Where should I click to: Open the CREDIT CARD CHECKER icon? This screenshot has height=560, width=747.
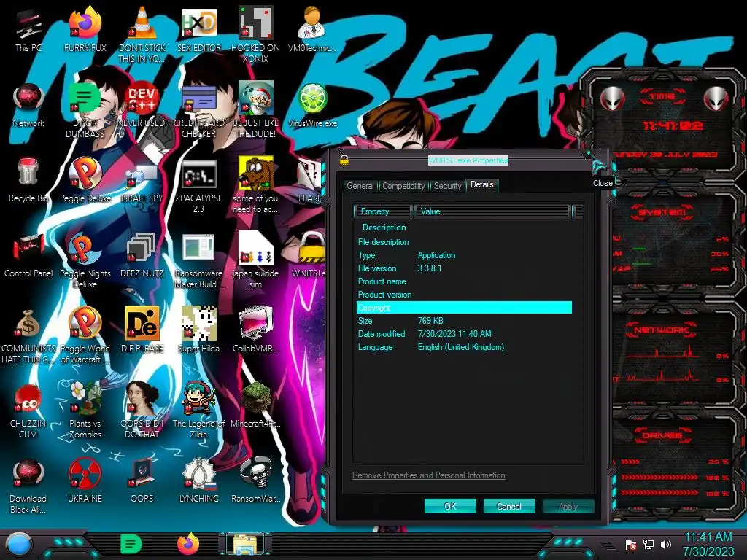[x=198, y=109]
